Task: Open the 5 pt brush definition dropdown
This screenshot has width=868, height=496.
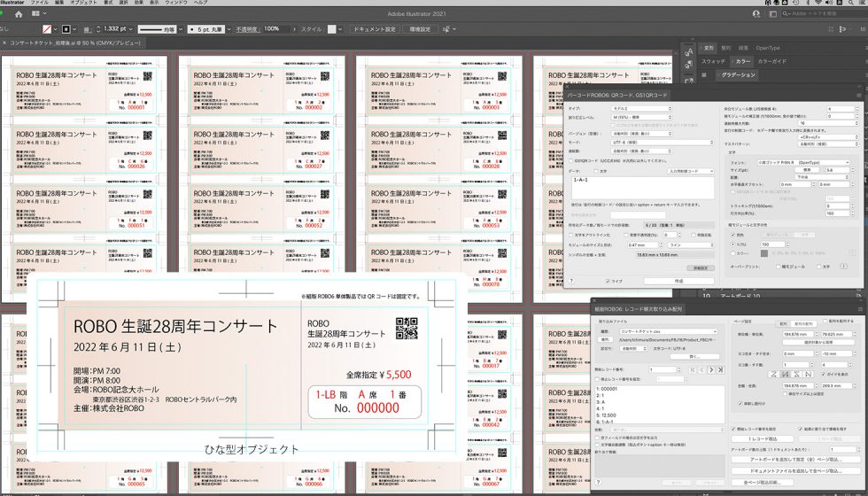Action: pyautogui.click(x=229, y=28)
